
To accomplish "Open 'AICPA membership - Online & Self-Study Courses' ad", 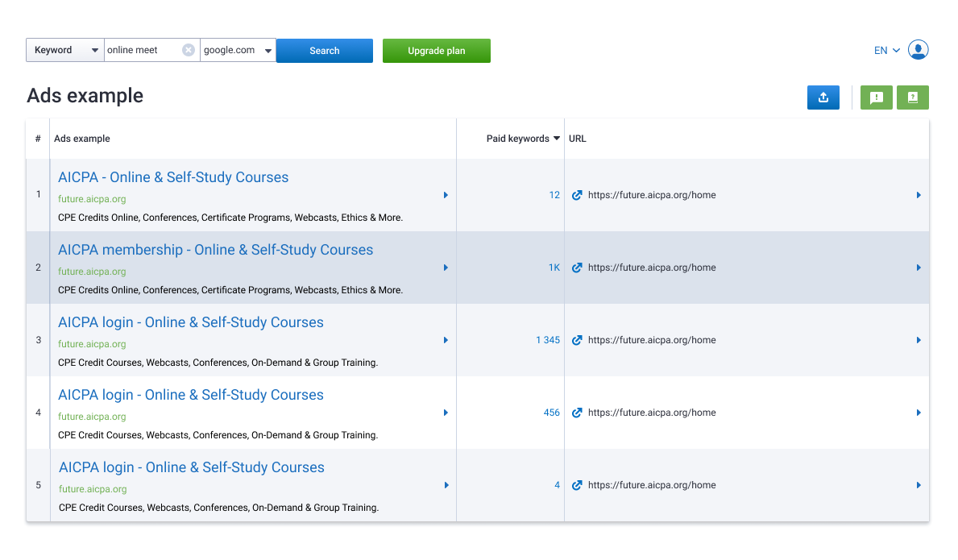I will (x=215, y=250).
